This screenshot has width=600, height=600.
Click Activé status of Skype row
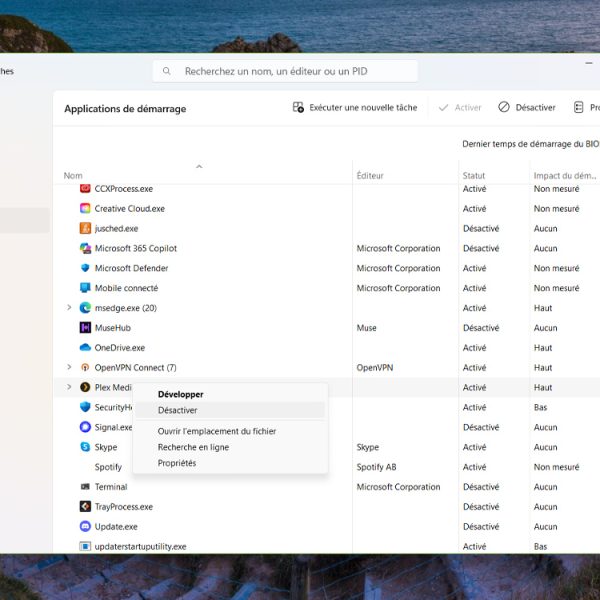click(474, 447)
